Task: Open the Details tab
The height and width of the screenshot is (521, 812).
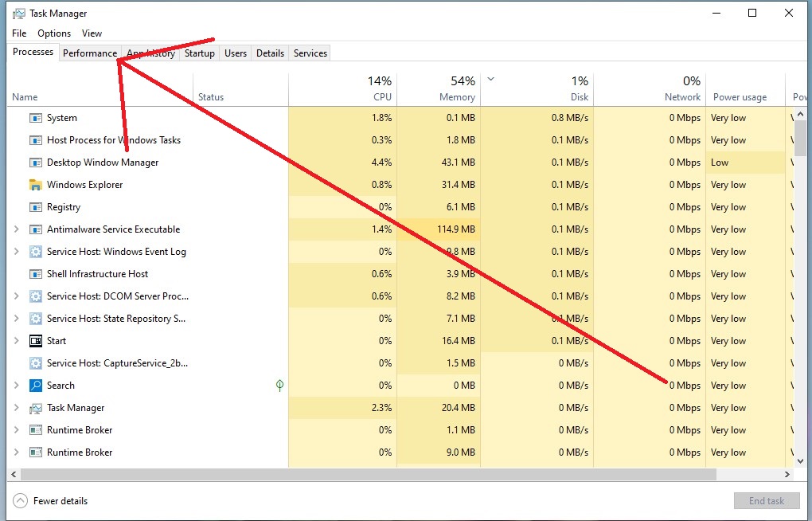Action: click(271, 53)
